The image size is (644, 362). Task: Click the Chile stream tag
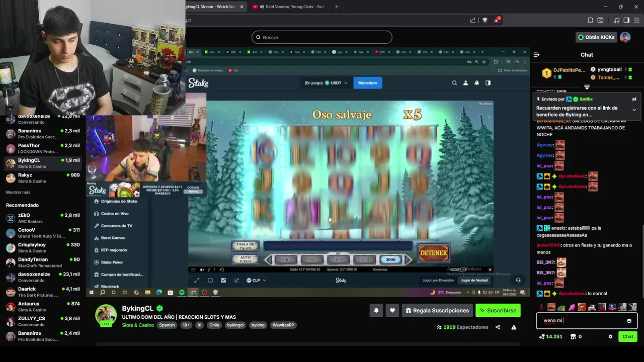point(214,325)
